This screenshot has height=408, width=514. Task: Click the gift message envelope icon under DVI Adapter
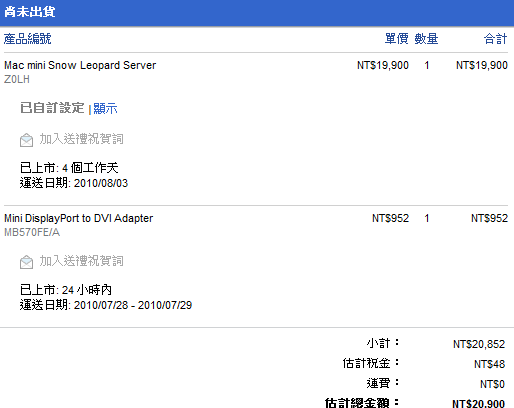click(26, 262)
